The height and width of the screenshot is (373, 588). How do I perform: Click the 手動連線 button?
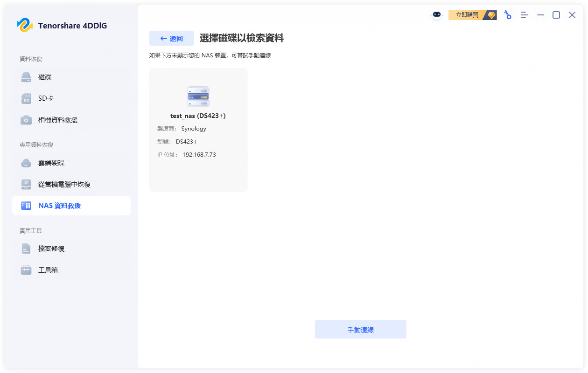click(361, 329)
